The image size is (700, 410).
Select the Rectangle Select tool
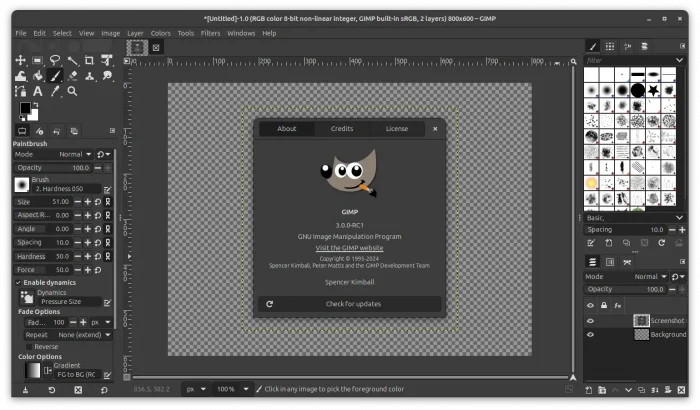click(x=38, y=60)
